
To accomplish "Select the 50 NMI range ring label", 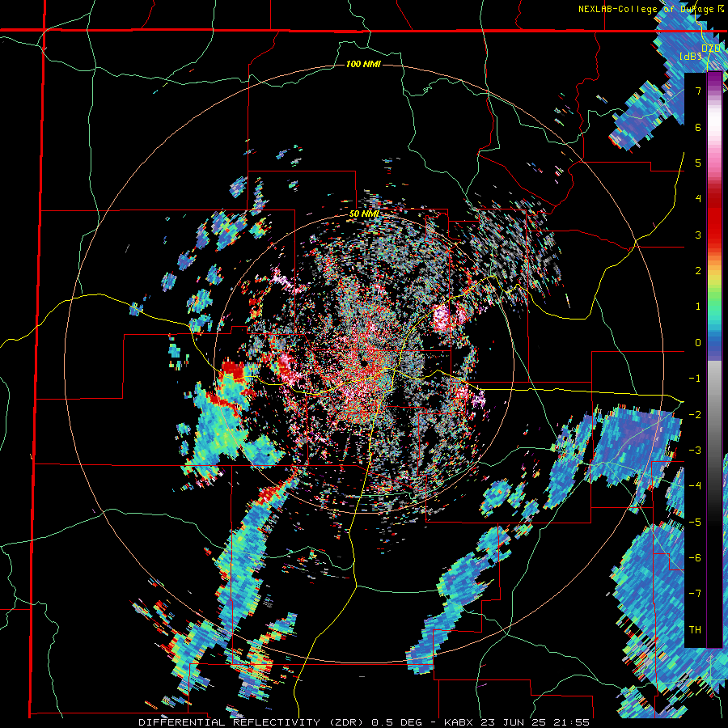I will click(364, 214).
